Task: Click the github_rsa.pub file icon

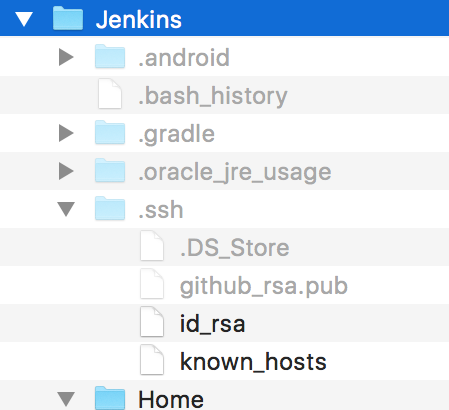Action: tap(152, 284)
